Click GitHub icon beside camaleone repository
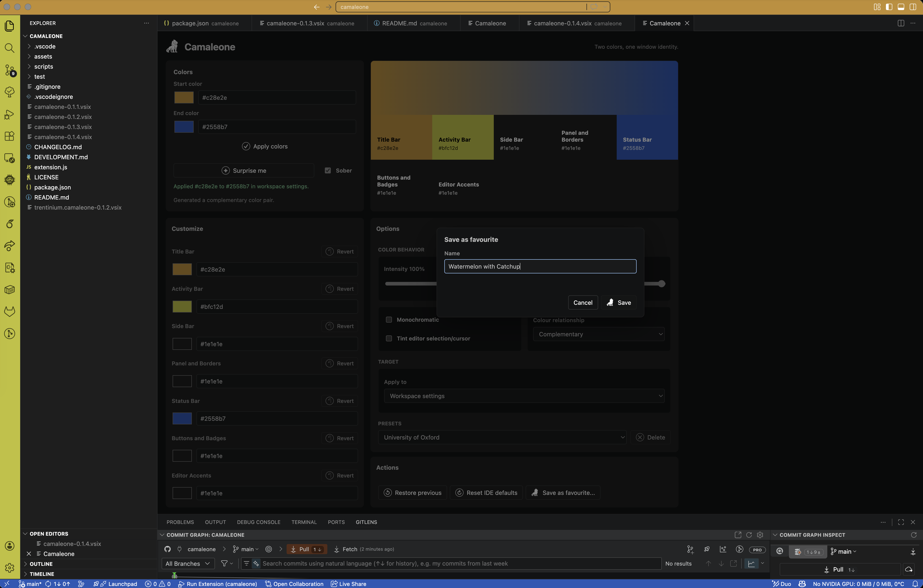Screen dimensions: 923x588 [168, 549]
